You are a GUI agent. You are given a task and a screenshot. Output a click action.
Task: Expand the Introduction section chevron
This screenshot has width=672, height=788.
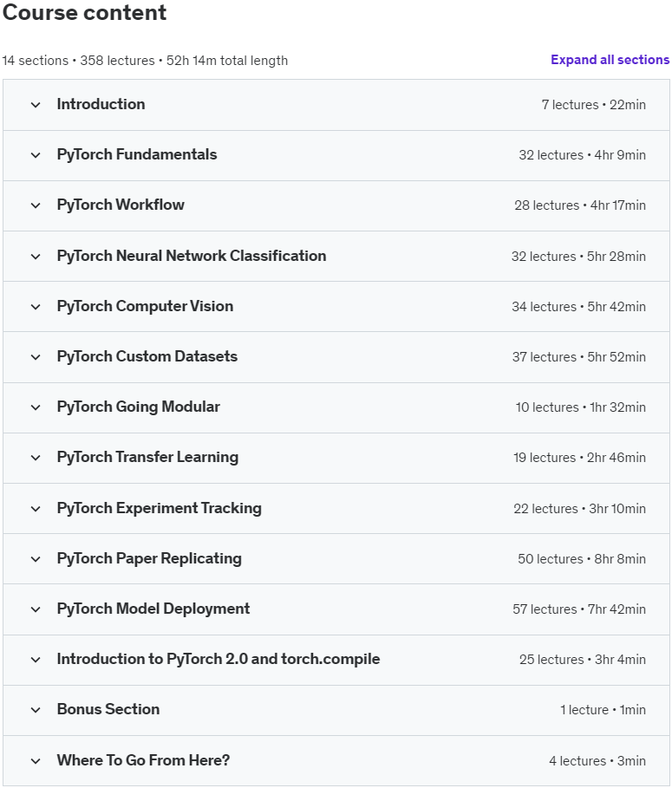(x=36, y=105)
